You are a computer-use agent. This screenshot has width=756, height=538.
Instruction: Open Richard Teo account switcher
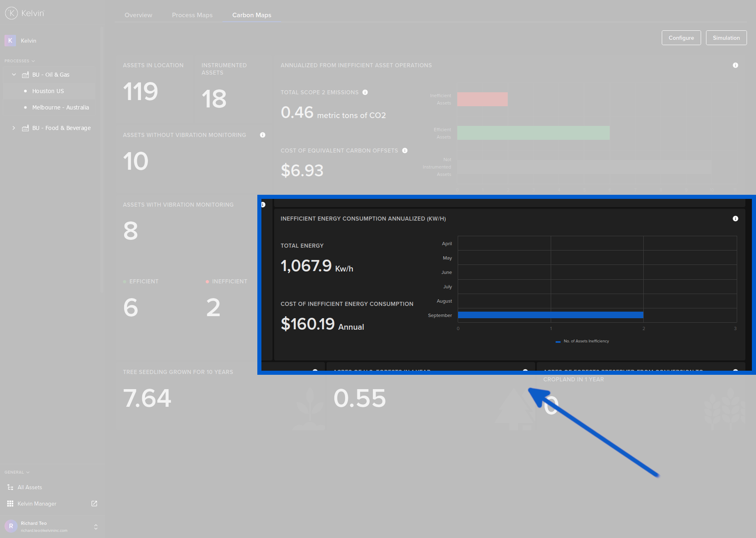[96, 527]
